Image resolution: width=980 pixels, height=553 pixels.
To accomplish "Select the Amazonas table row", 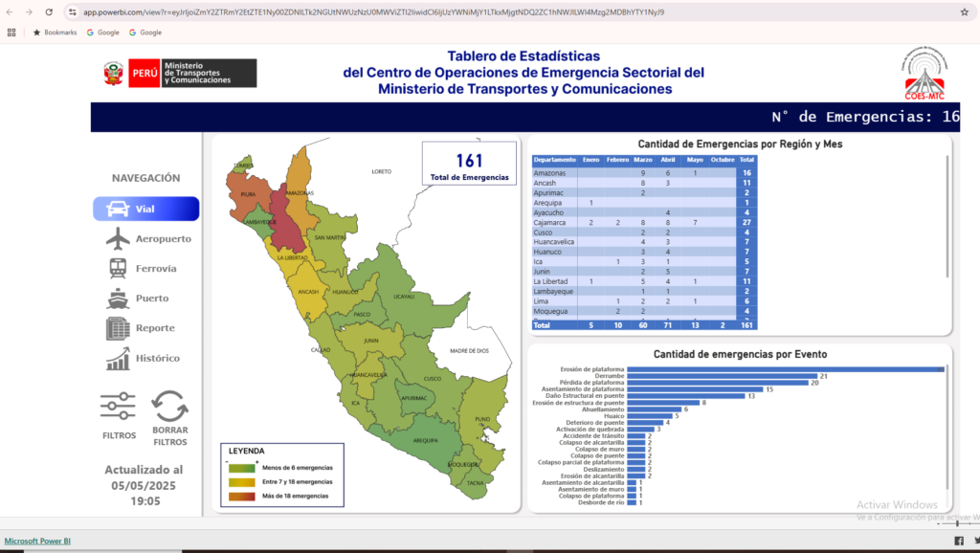I will pos(644,173).
